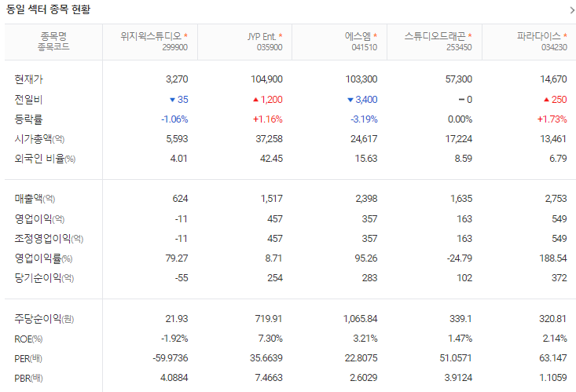Click the +1.16% change rate
Image resolution: width=576 pixels, height=392 pixels.
(268, 119)
